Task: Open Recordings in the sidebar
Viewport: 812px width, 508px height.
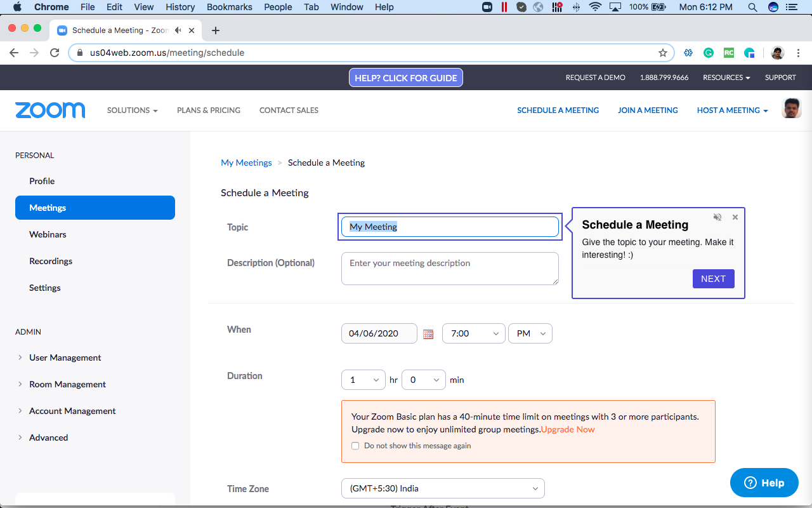Action: coord(51,261)
